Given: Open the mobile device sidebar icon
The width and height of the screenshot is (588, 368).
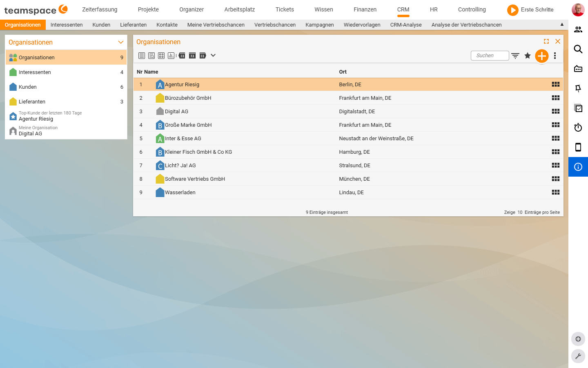Looking at the screenshot, I should click(x=578, y=147).
